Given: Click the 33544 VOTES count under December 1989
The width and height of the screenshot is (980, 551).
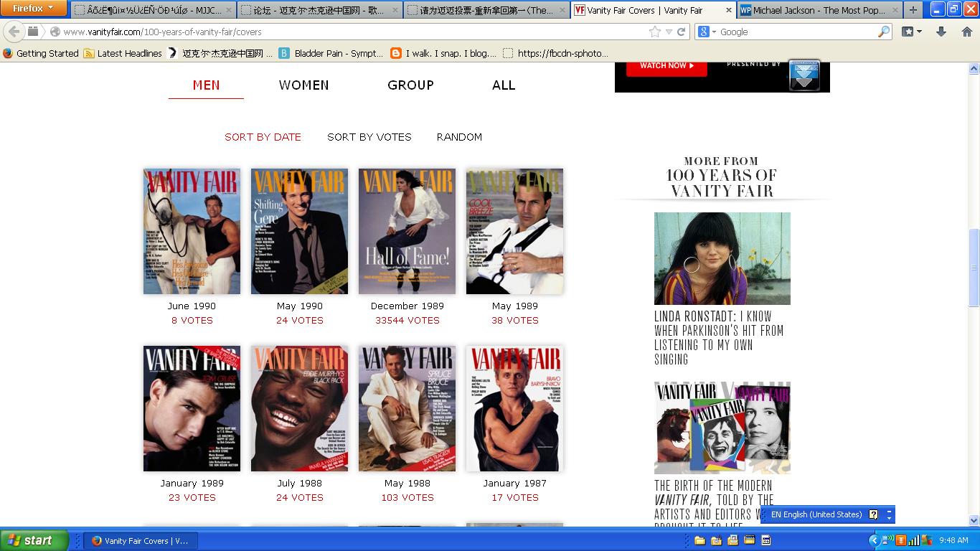Looking at the screenshot, I should pyautogui.click(x=407, y=321).
